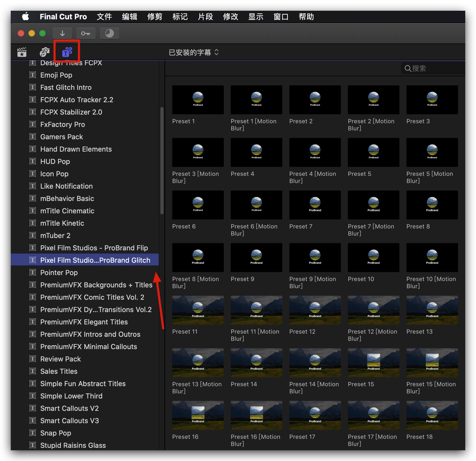Show the Titles and Generators sidebar icon
The height and width of the screenshot is (461, 476).
click(x=67, y=52)
